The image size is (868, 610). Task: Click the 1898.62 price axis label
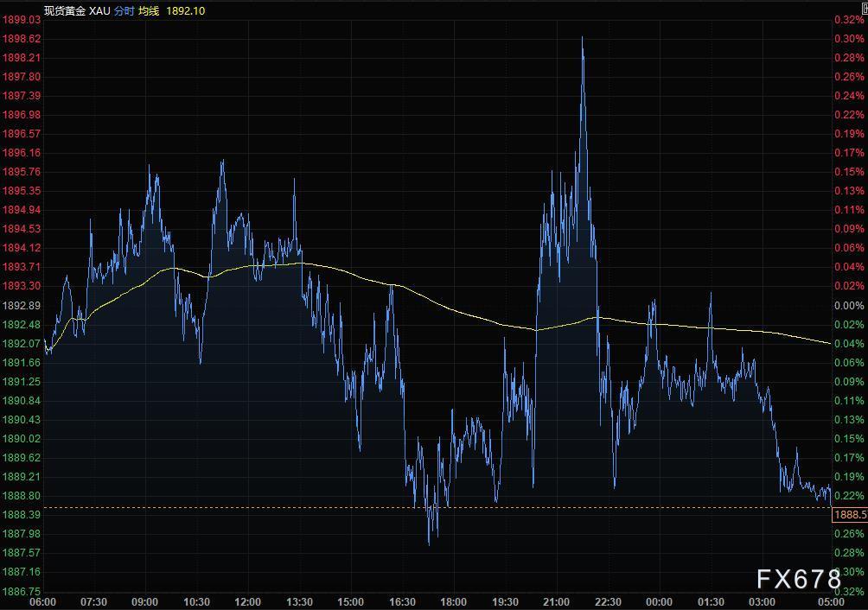click(x=22, y=39)
